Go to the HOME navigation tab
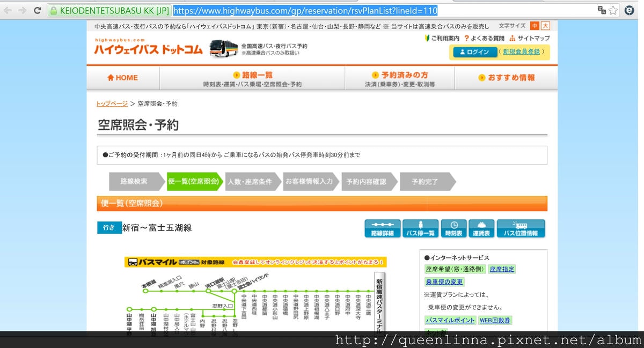Viewport: 644px width, 348px height. tap(123, 78)
